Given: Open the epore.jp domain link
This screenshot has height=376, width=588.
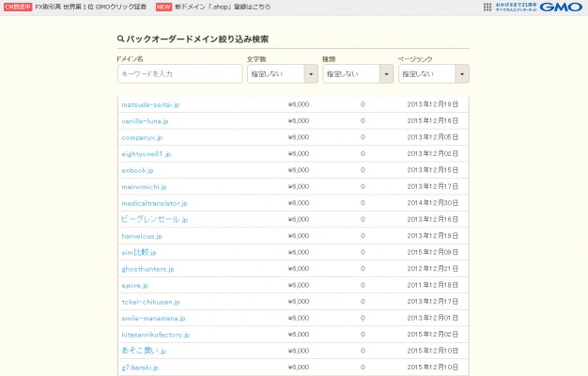Looking at the screenshot, I should (x=134, y=286).
